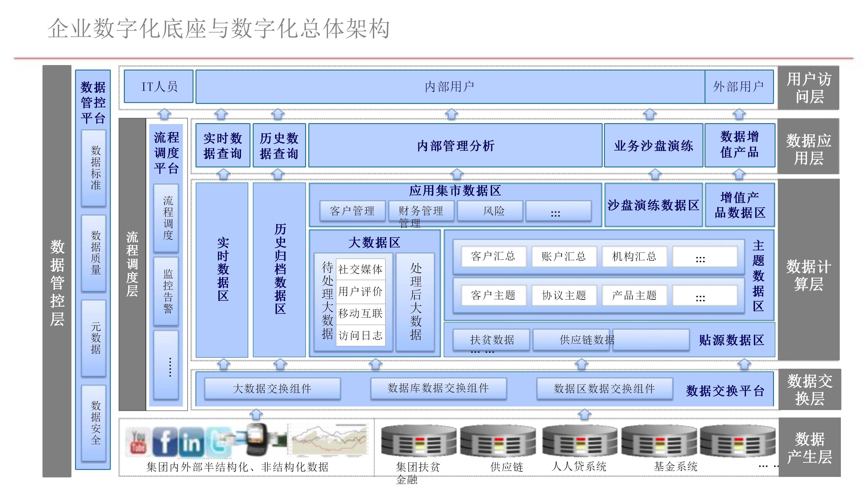Click the 数据安全 box
Viewport: 868px width, 488px height.
(x=94, y=423)
